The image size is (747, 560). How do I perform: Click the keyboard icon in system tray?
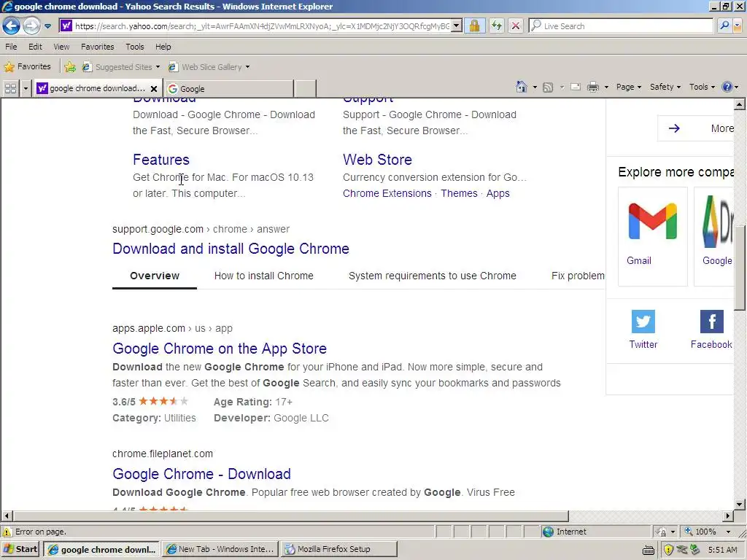(649, 551)
